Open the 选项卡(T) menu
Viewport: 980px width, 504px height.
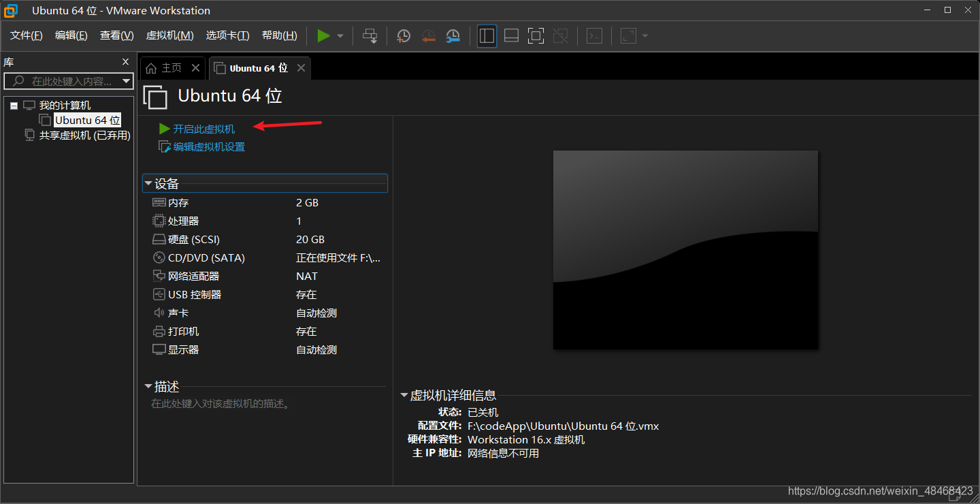[x=228, y=35]
